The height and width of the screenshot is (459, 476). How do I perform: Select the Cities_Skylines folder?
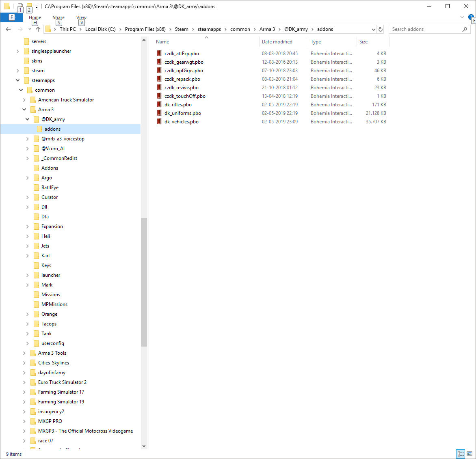(54, 363)
